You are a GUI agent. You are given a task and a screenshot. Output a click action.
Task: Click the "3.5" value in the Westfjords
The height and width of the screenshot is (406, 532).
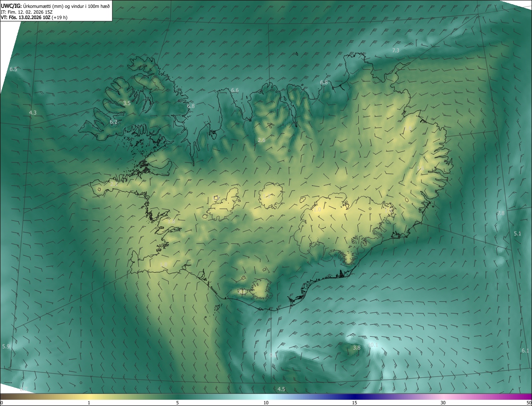tap(127, 103)
